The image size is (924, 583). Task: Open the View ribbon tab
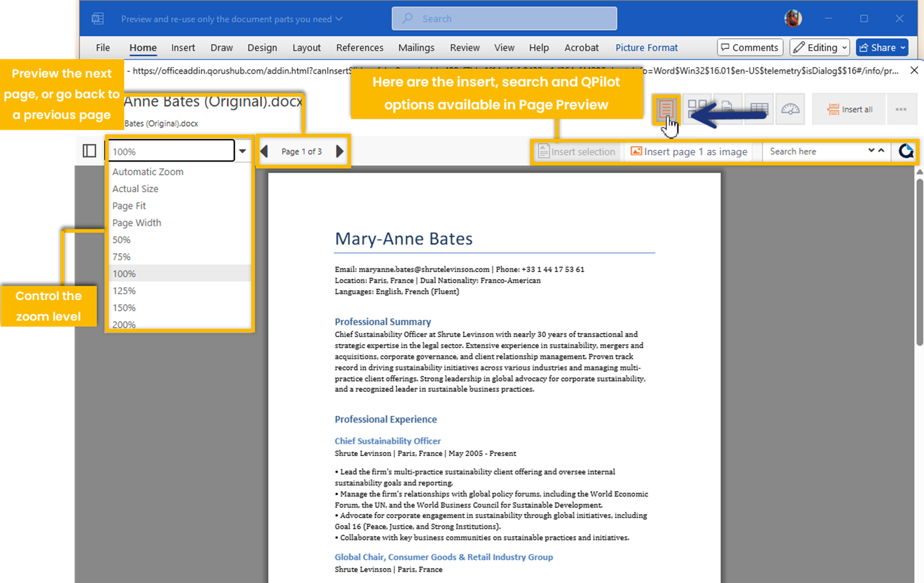tap(504, 48)
